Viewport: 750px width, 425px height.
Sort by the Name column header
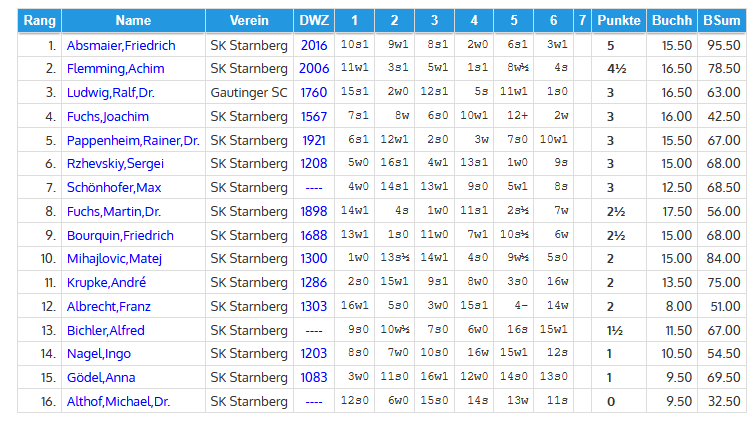pos(133,20)
